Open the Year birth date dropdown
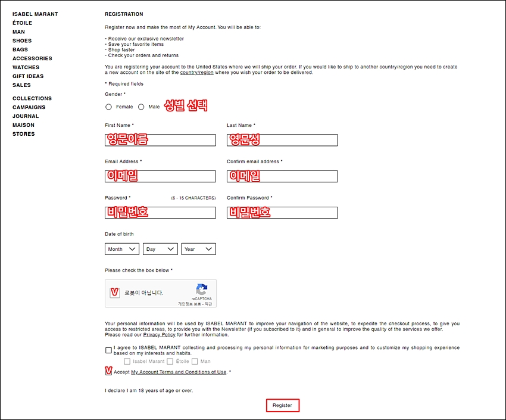This screenshot has height=420, width=506. (198, 249)
